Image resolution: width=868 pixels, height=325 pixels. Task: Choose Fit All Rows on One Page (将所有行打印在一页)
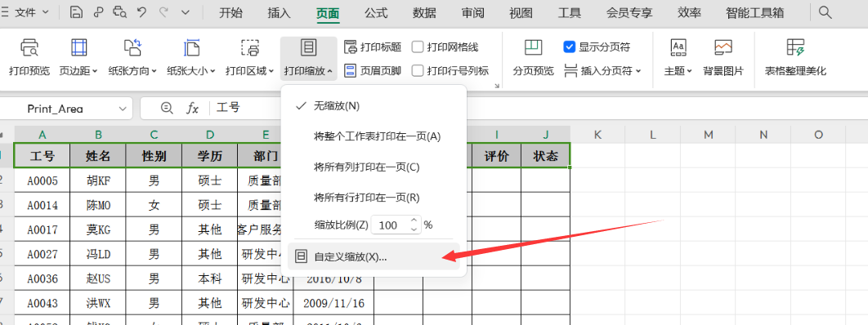click(x=374, y=197)
